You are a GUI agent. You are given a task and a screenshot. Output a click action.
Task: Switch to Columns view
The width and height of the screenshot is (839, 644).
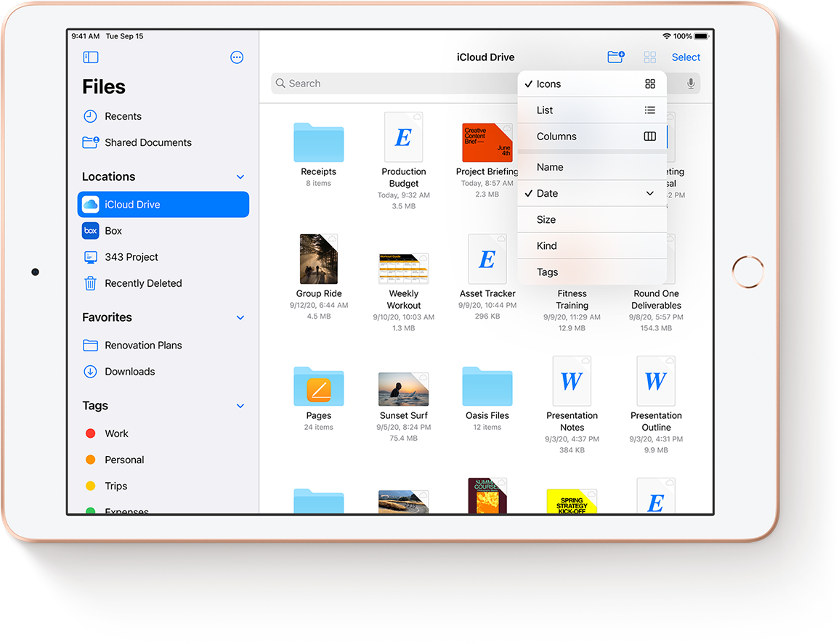(592, 136)
